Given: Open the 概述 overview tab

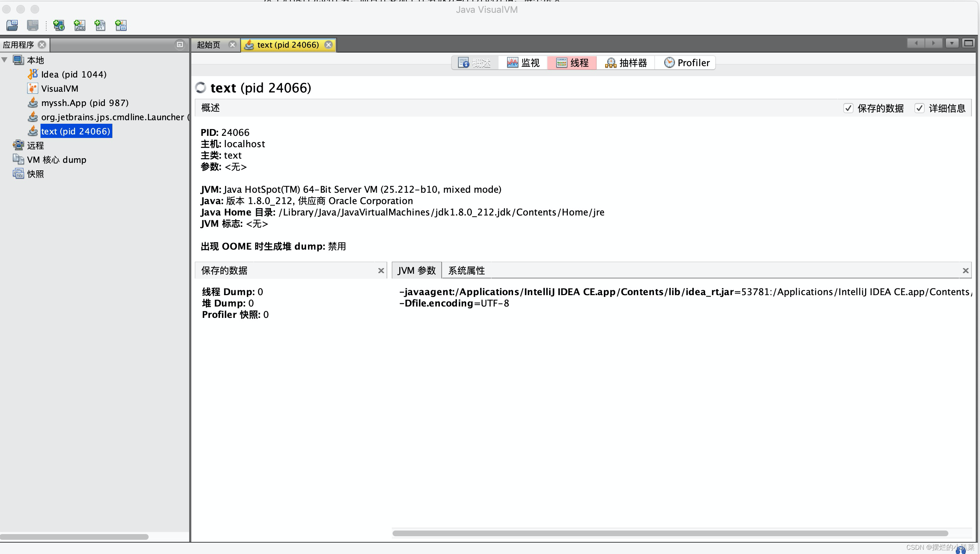Looking at the screenshot, I should point(475,63).
